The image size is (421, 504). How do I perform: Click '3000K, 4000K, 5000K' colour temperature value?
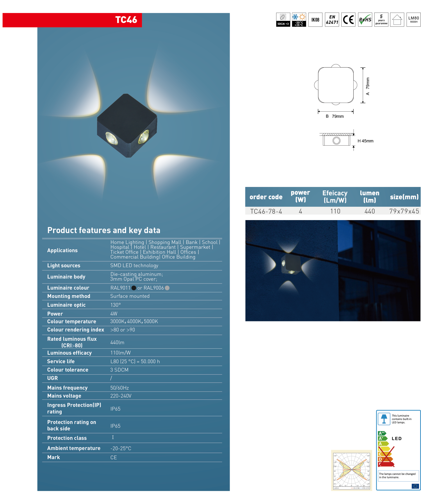click(x=134, y=321)
